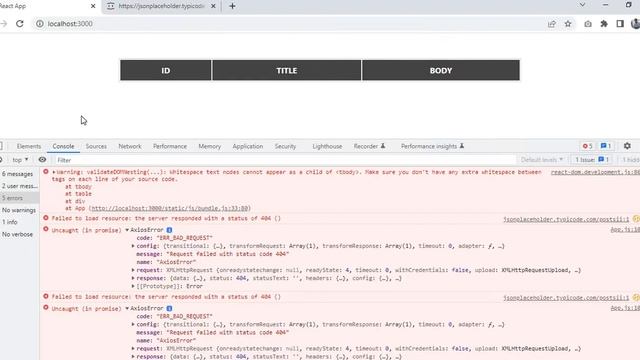Viewport: 640px width, 360px height.
Task: Collapse the second AxiosError object
Action: coord(127,309)
